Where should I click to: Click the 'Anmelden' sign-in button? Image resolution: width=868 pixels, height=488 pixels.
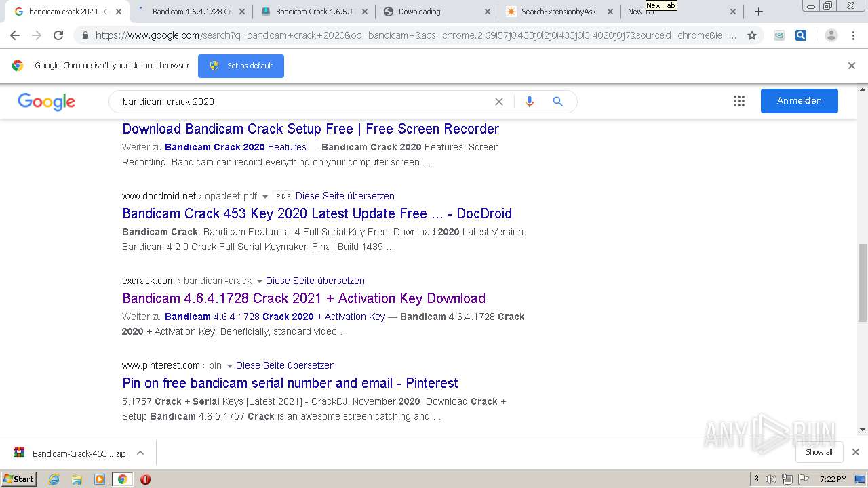pos(799,100)
